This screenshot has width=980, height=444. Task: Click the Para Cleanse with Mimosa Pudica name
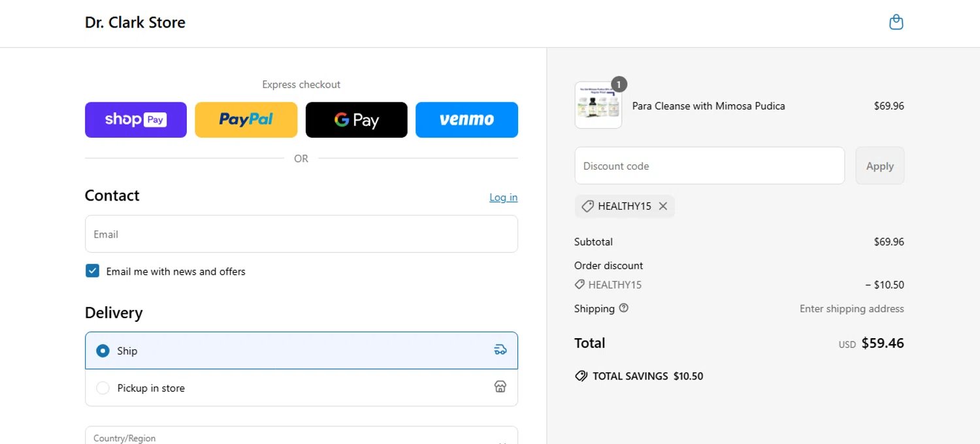[x=709, y=106]
